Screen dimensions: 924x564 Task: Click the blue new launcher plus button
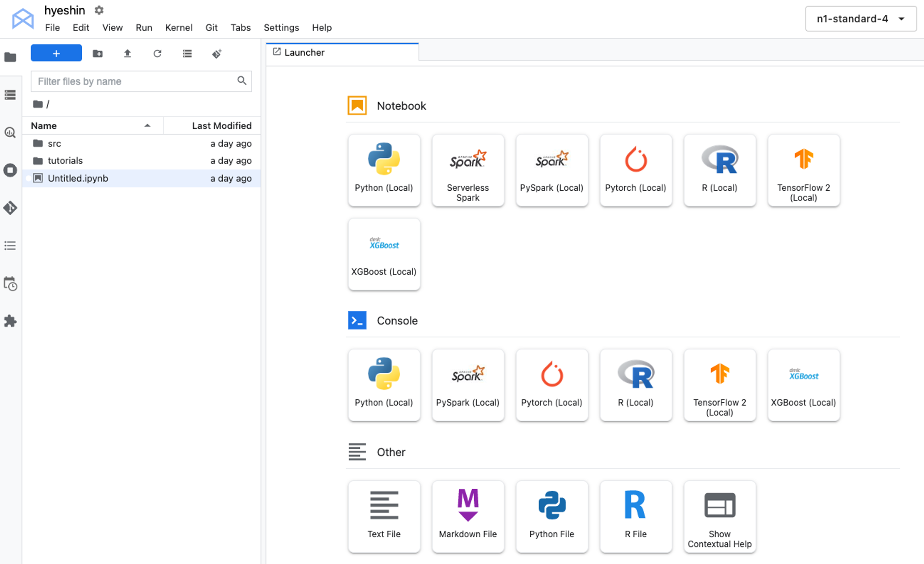point(56,54)
